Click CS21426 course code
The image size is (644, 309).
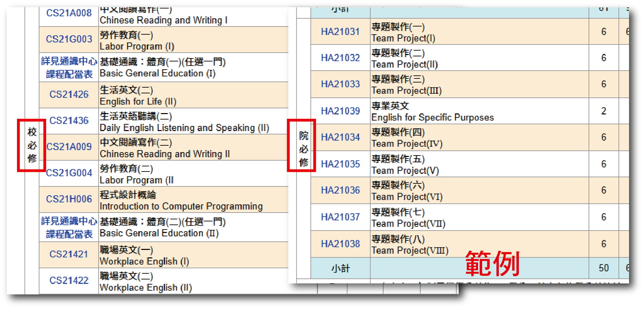69,94
